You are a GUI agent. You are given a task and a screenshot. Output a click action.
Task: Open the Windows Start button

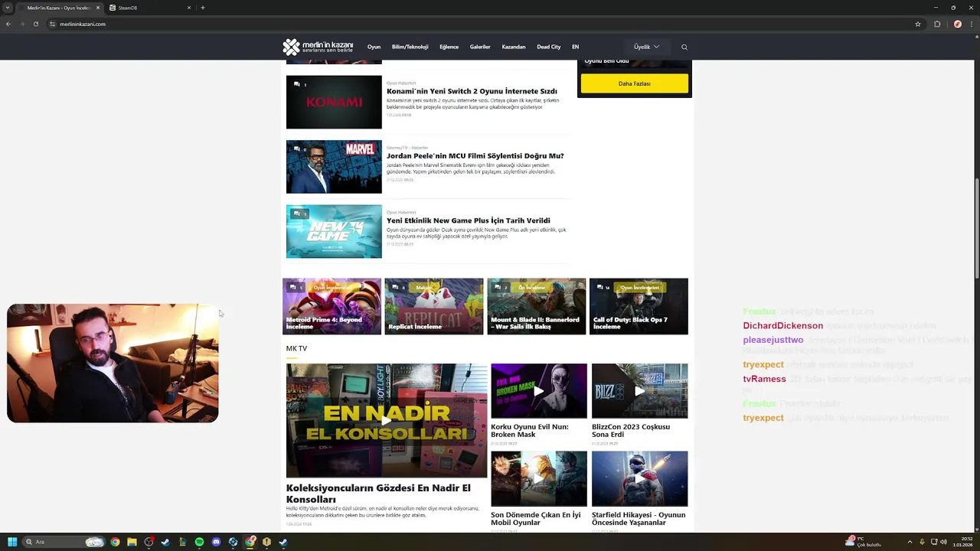pyautogui.click(x=12, y=542)
